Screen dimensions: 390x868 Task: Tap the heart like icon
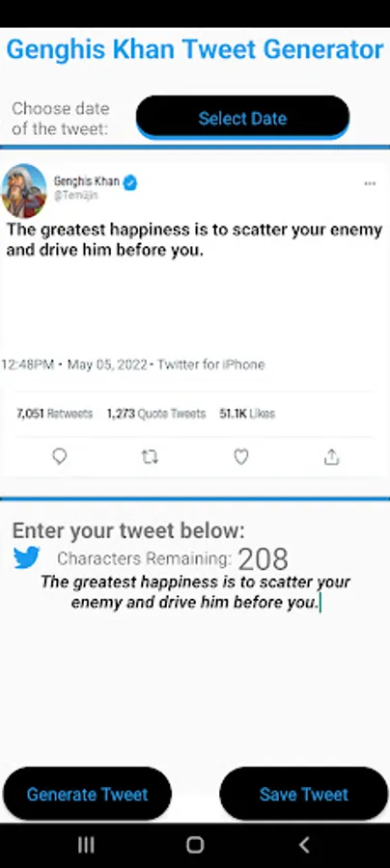coord(241,457)
